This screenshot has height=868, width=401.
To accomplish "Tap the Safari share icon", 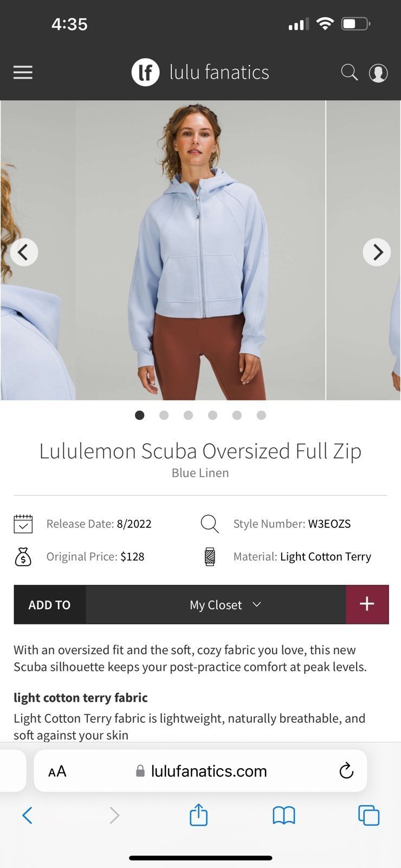I will [x=198, y=814].
